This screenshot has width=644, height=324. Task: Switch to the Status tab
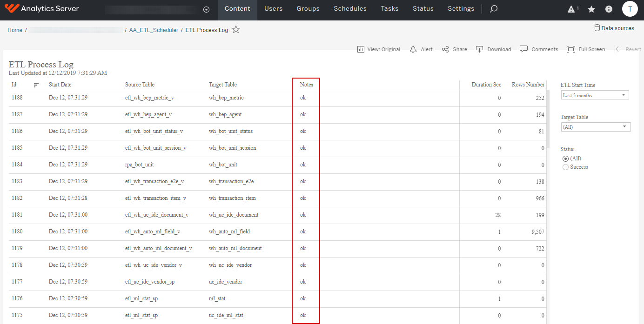pos(423,9)
